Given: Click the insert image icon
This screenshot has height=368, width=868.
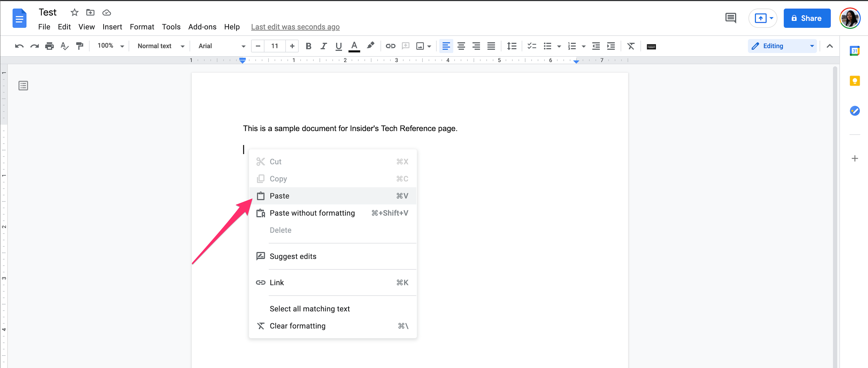Looking at the screenshot, I should (x=420, y=46).
